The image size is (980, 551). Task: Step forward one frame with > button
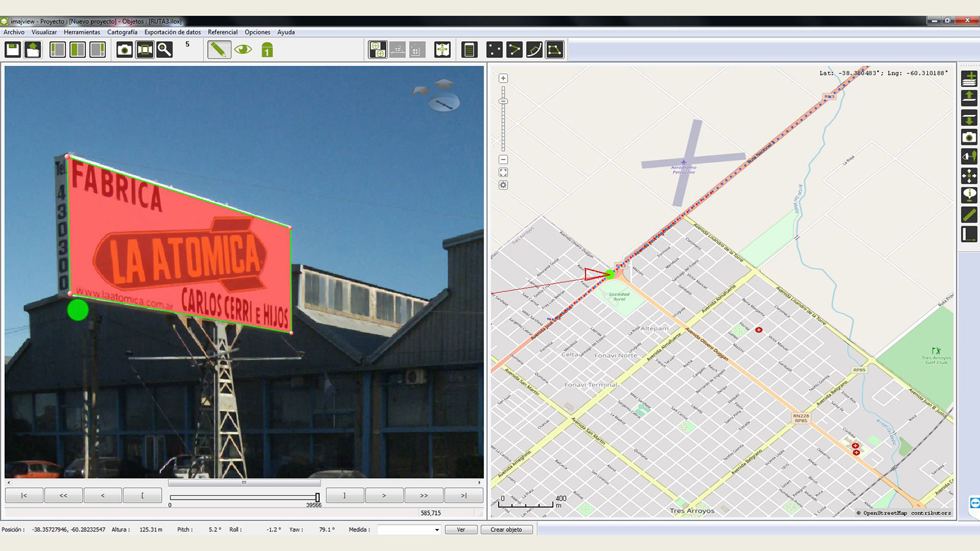click(384, 495)
